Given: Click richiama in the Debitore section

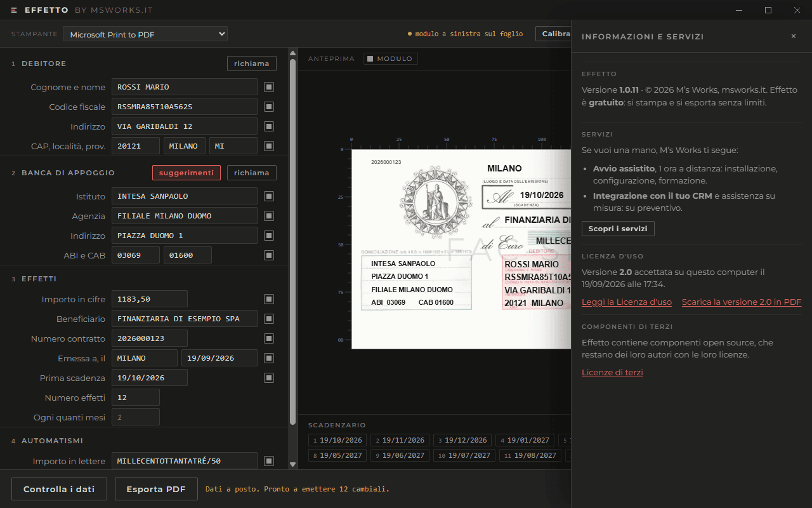Looking at the screenshot, I should pyautogui.click(x=252, y=63).
